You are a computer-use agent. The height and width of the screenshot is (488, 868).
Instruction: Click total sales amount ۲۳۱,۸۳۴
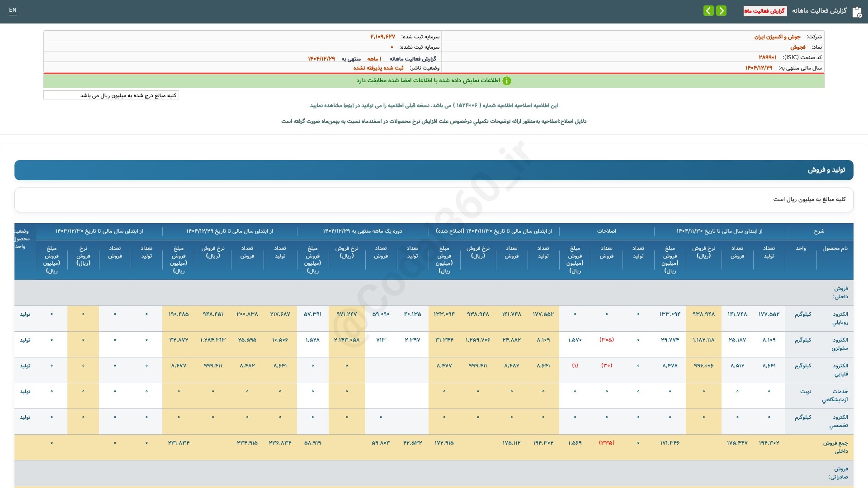click(179, 443)
